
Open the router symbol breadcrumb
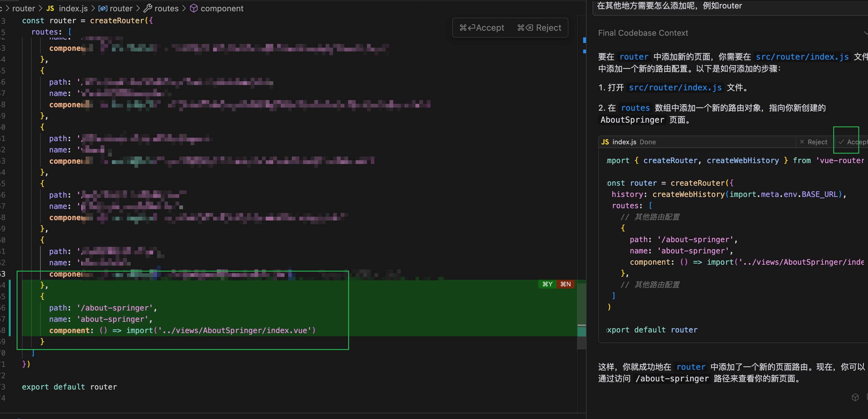coord(121,8)
